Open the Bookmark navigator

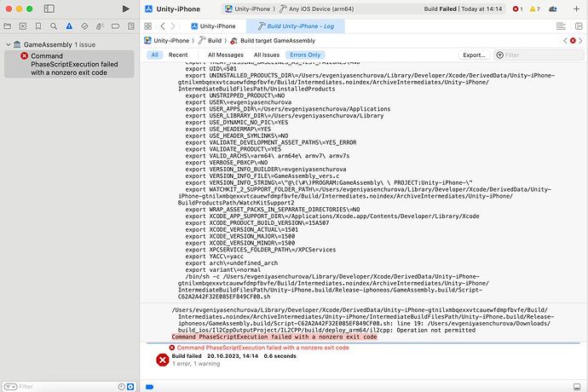tap(38, 26)
